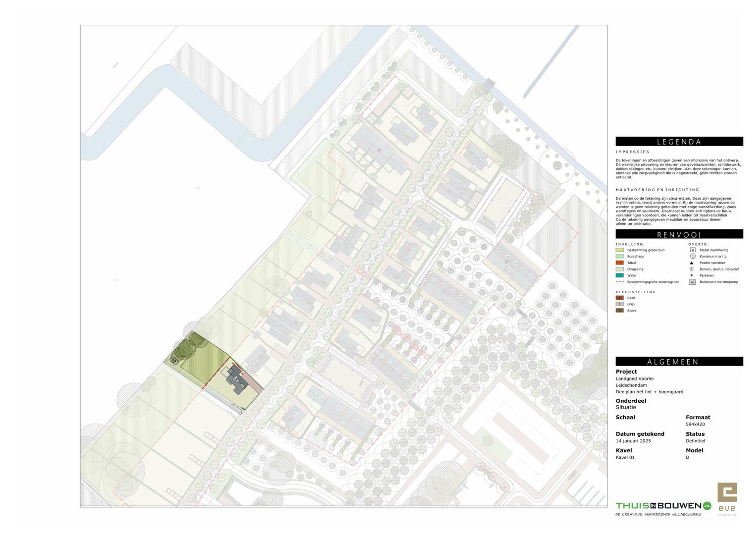Click the eve architecten logo
The height and width of the screenshot is (535, 756).
coord(727,499)
